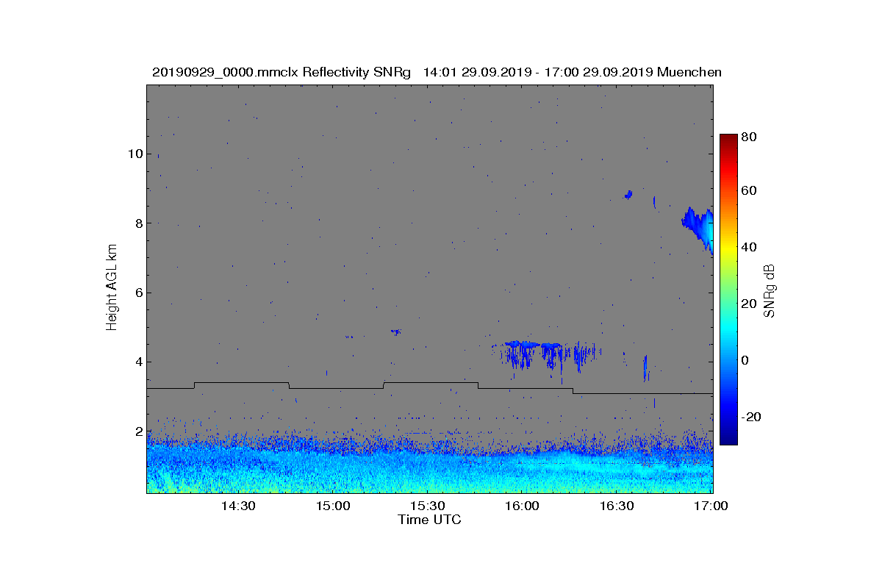Click the dark blue bottom of the colorbar
Image resolution: width=882 pixels, height=588 pixels.
click(728, 432)
